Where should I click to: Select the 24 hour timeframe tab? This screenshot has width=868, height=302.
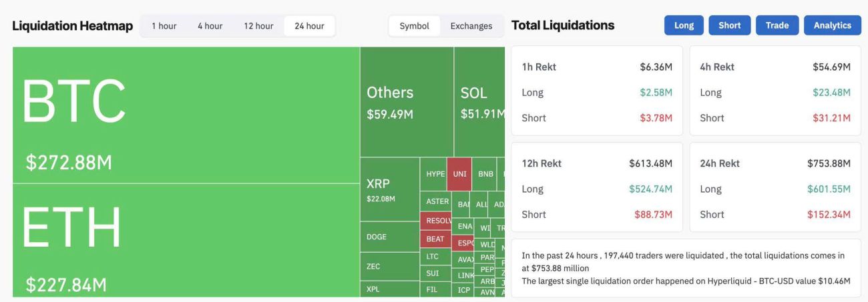309,26
